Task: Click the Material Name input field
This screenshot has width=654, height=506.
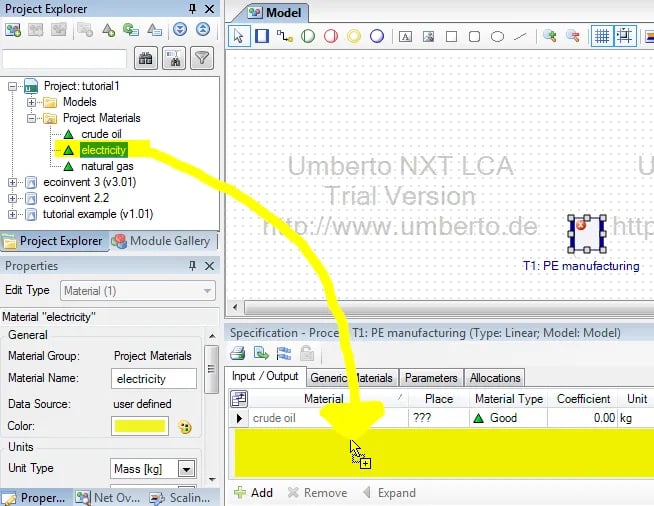Action: [154, 379]
